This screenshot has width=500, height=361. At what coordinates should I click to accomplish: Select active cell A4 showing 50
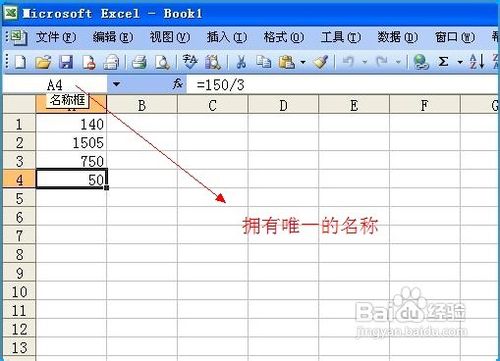(x=71, y=179)
